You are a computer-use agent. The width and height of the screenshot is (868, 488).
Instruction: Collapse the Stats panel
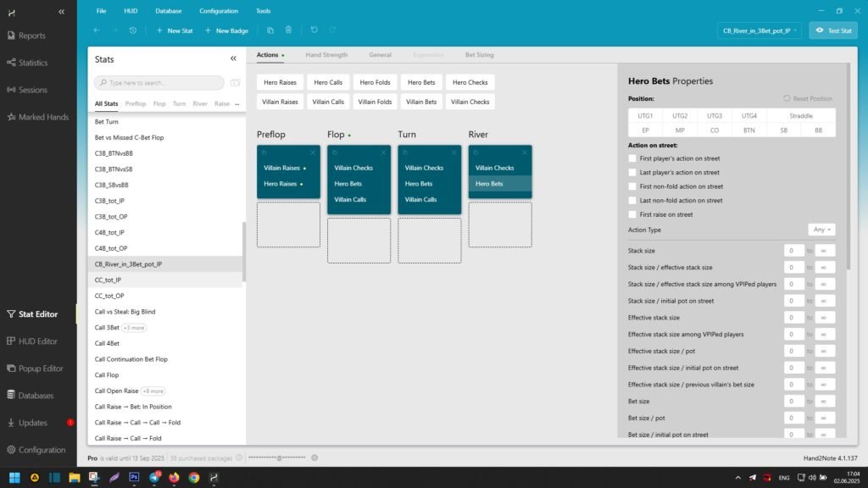point(234,59)
